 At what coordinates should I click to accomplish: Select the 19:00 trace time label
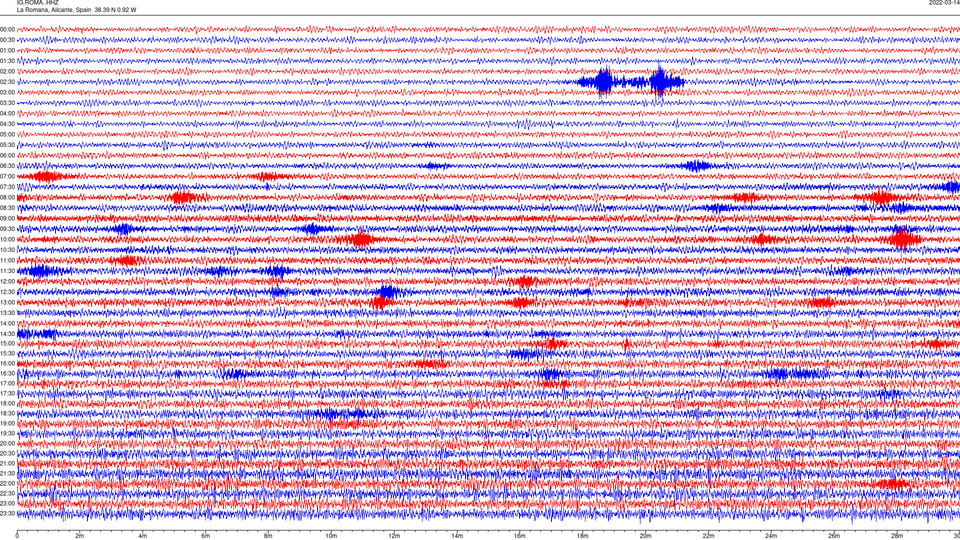point(7,424)
